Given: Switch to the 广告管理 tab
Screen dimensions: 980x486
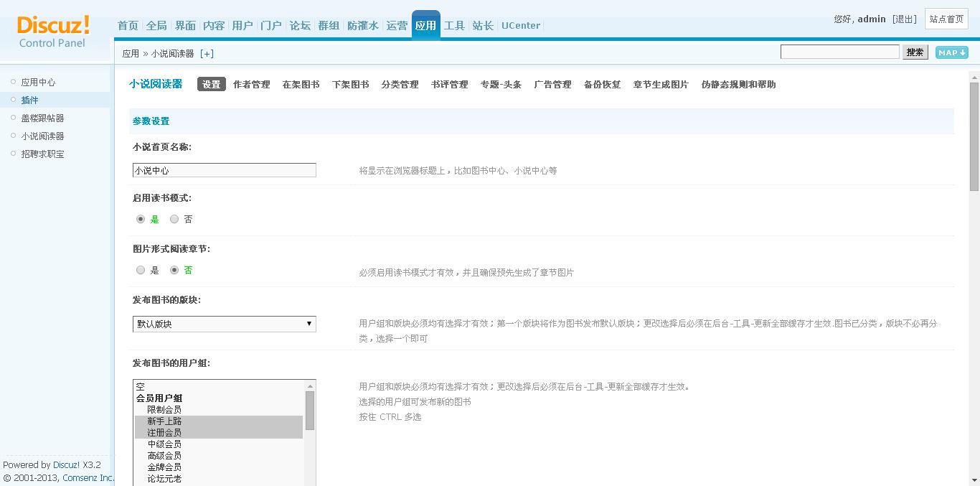Looking at the screenshot, I should (x=553, y=85).
